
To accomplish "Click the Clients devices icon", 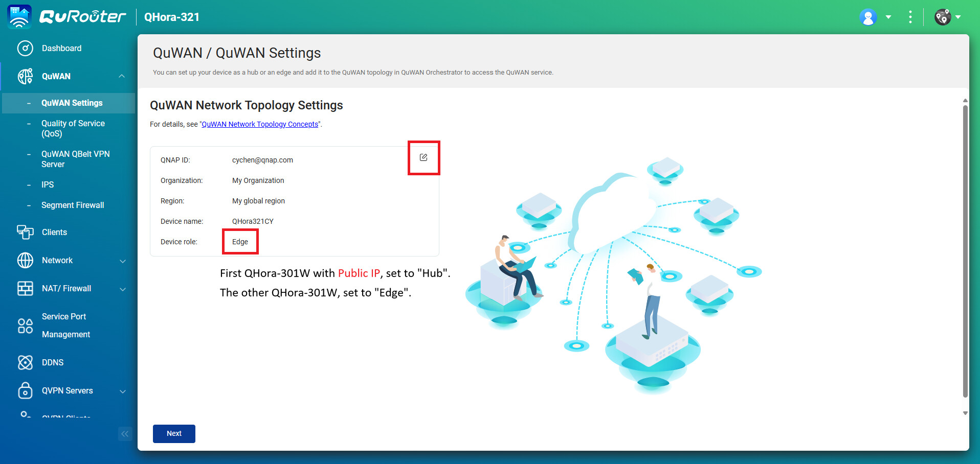I will point(25,232).
